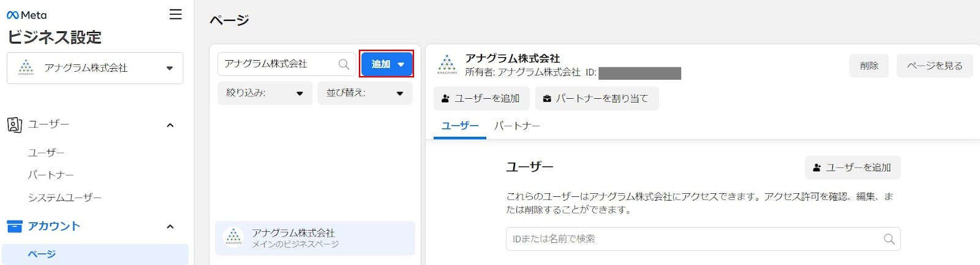Click the アナグラム logo in page header
The height and width of the screenshot is (265, 980).
click(x=447, y=64)
